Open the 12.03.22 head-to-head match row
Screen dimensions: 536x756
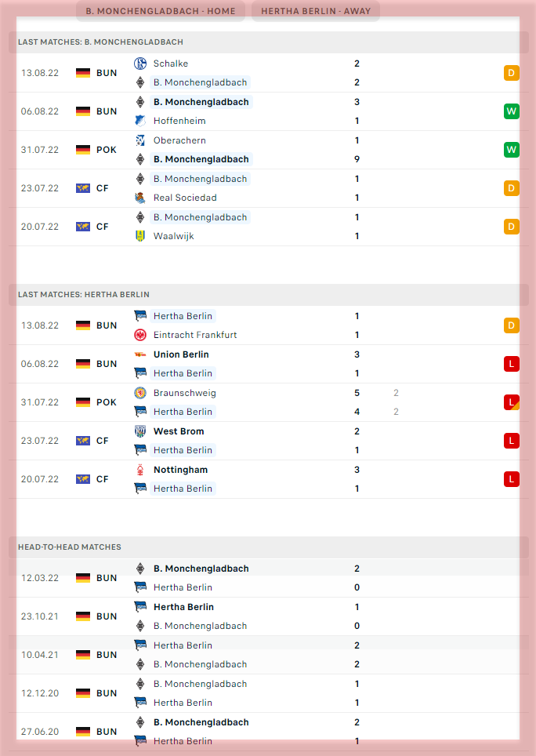point(266,578)
